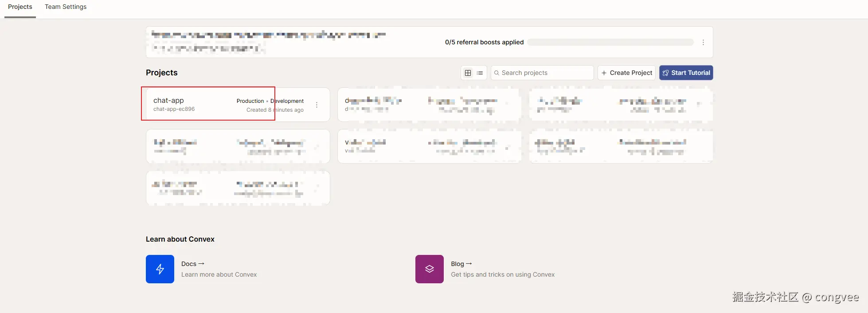Click 'Get tips and tricks on using Convex'
The height and width of the screenshot is (313, 868).
[x=503, y=274]
